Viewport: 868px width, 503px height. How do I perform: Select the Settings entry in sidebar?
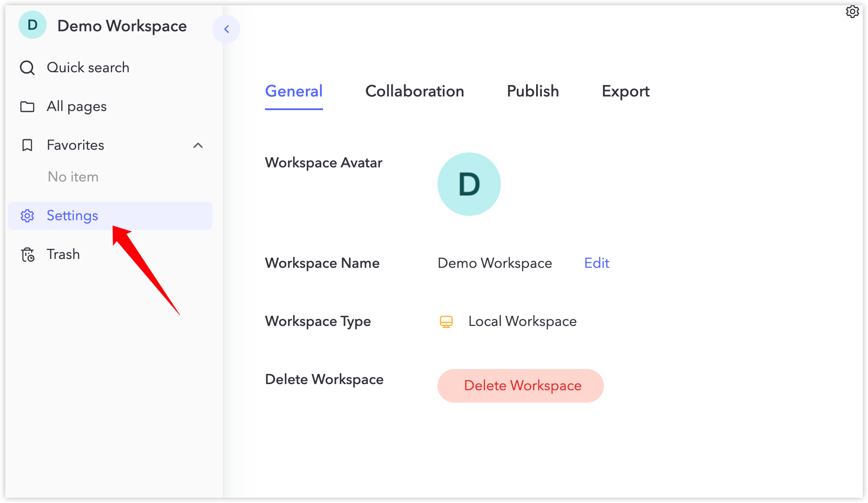click(72, 216)
